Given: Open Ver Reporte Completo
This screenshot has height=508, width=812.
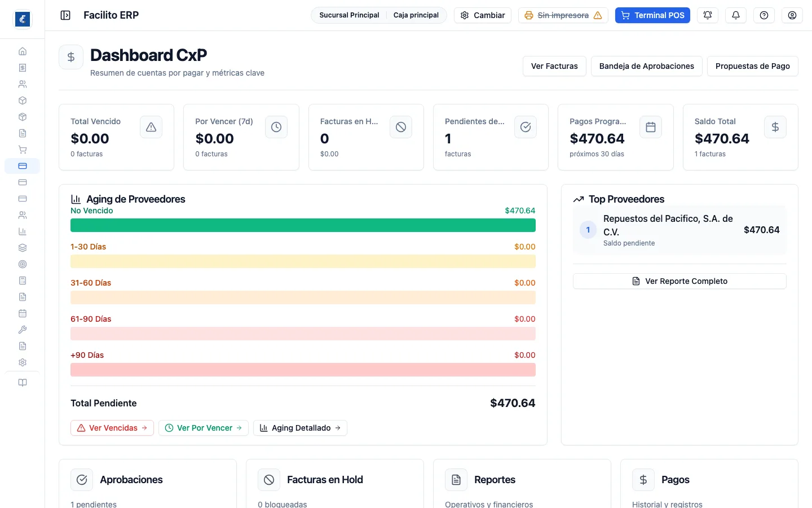Looking at the screenshot, I should 679,281.
